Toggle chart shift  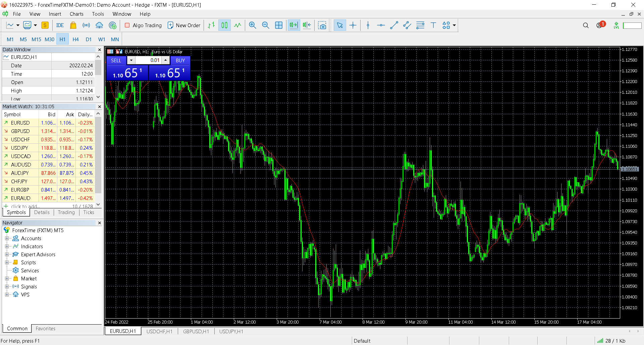click(x=307, y=25)
